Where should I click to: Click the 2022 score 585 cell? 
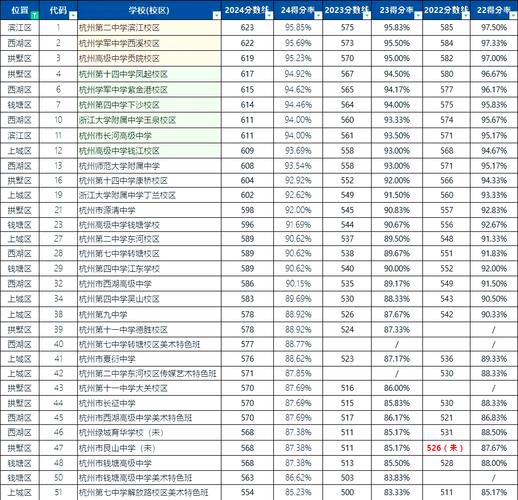[446, 28]
